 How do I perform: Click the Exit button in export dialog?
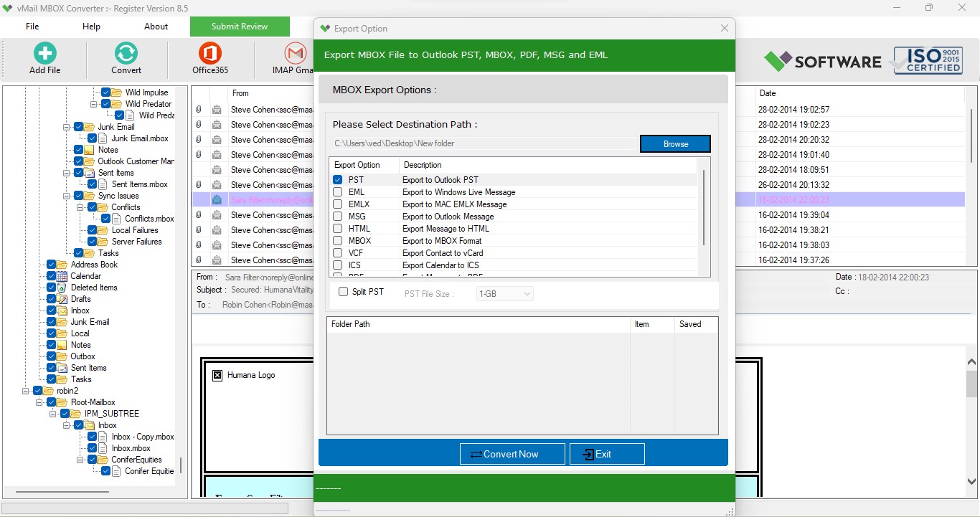click(x=607, y=454)
